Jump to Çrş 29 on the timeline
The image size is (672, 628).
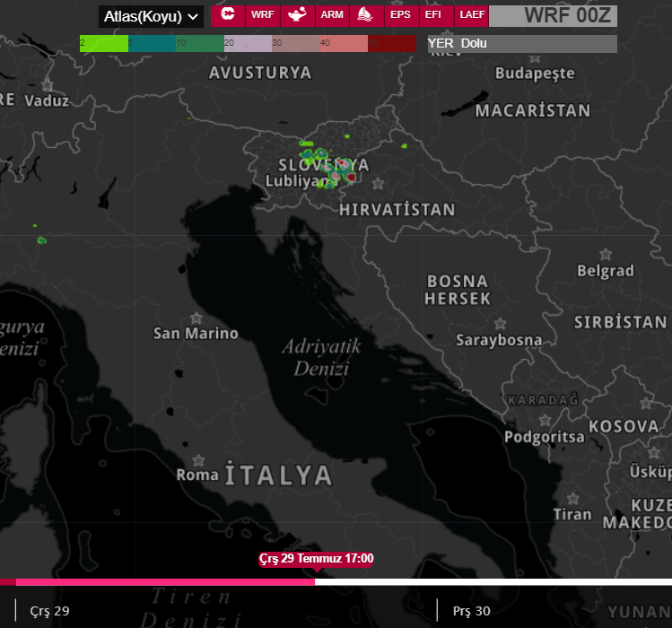pyautogui.click(x=49, y=611)
